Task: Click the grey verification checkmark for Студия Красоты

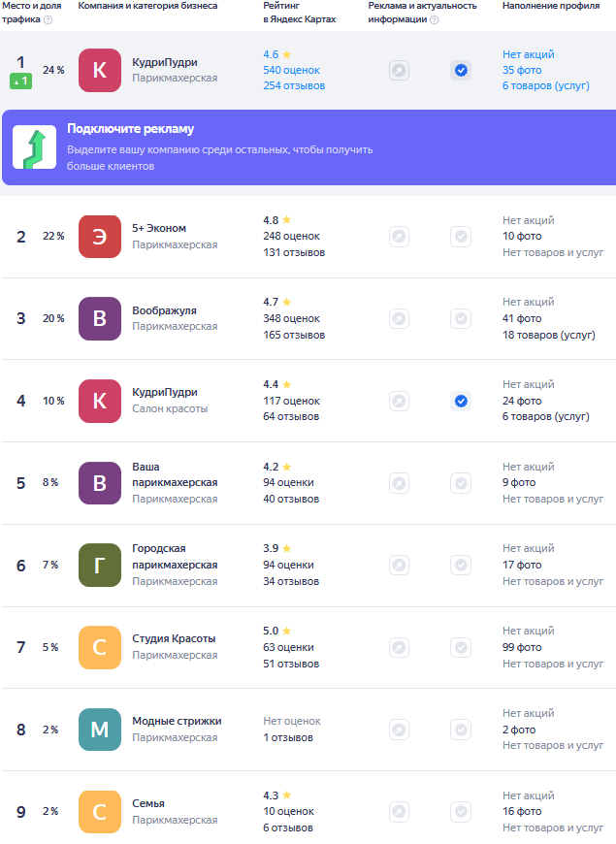Action: pos(461,647)
